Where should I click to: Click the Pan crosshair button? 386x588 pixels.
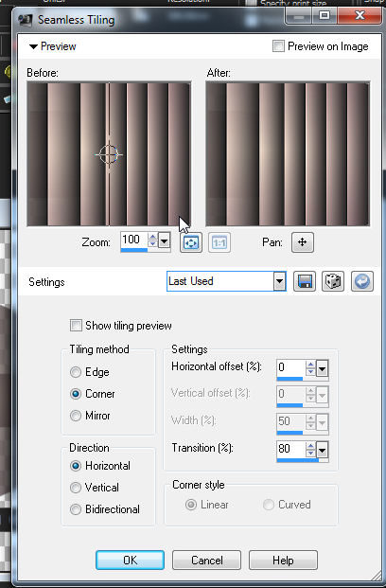[x=303, y=242]
